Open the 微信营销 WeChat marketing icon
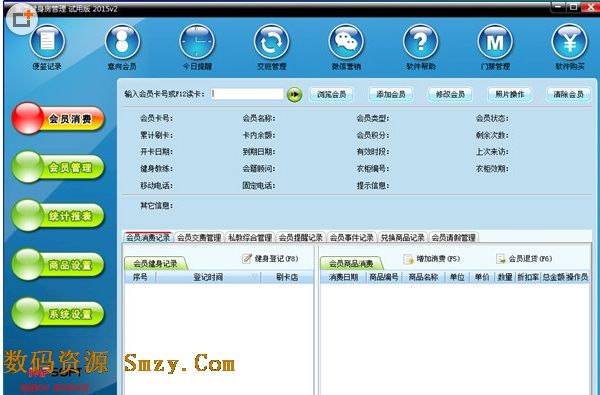This screenshot has height=395, width=600. tap(346, 42)
